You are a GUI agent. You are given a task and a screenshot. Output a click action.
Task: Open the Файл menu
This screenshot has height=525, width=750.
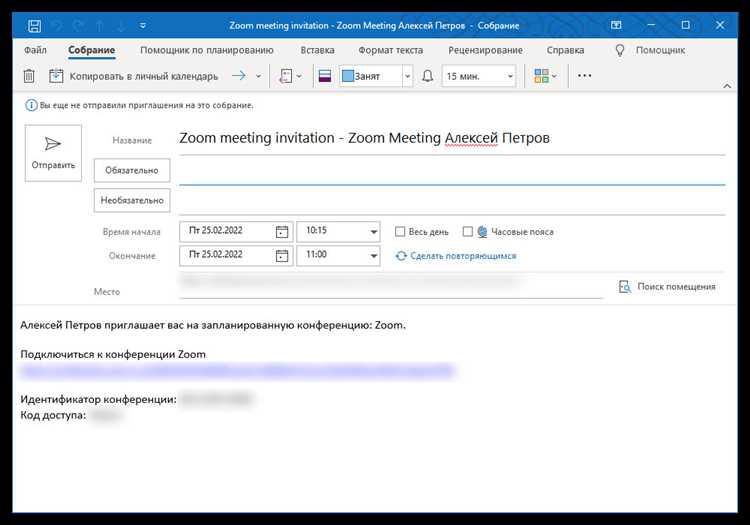coord(35,50)
